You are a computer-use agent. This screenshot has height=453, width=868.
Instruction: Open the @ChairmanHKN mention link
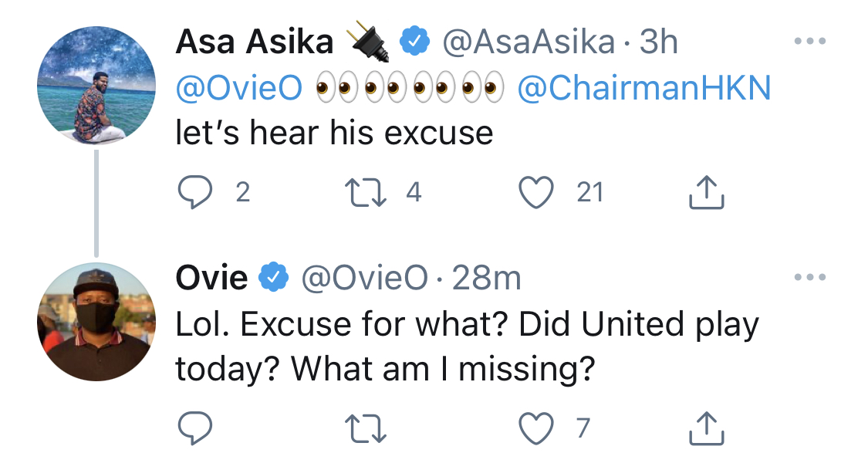643,89
